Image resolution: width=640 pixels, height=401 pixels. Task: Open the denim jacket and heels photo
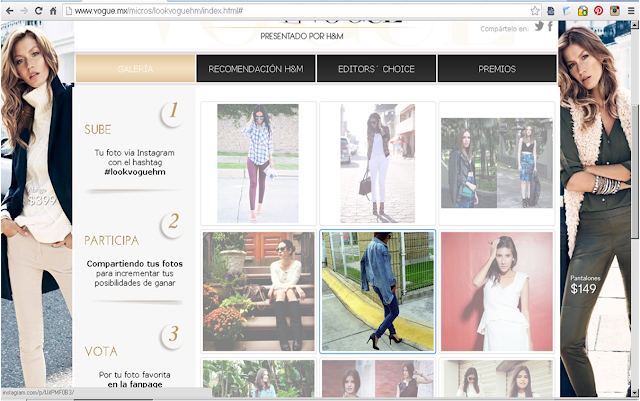378,292
